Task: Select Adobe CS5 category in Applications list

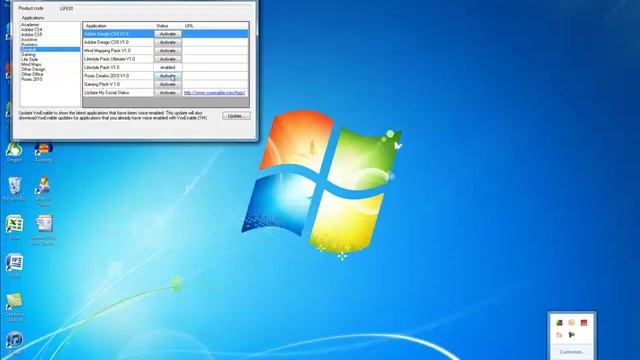Action: tap(31, 35)
